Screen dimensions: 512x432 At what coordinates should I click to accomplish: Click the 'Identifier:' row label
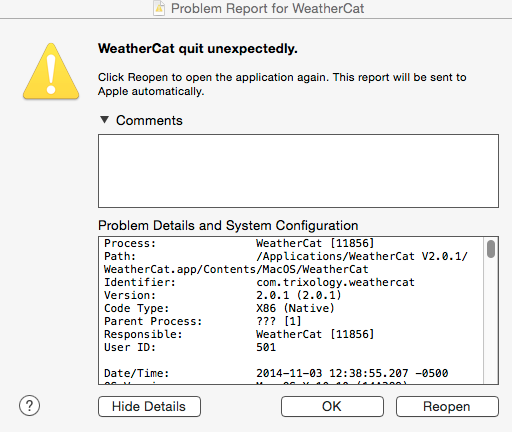[140, 282]
